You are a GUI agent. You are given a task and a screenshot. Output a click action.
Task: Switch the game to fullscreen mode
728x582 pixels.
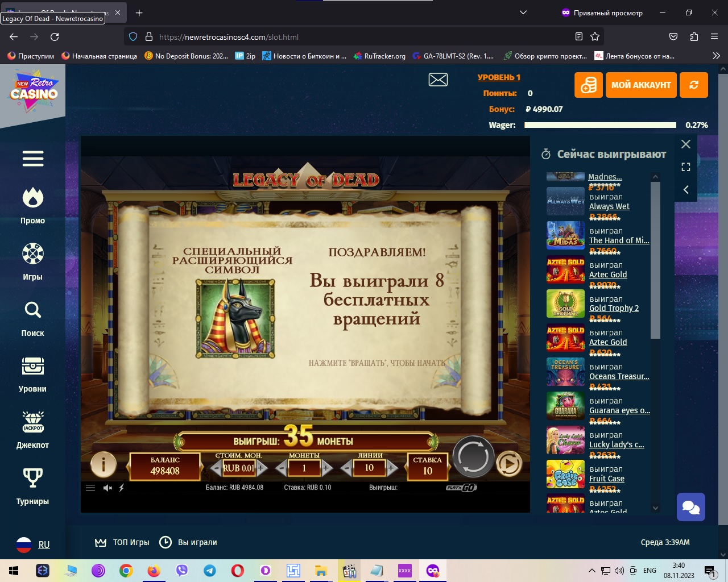686,167
